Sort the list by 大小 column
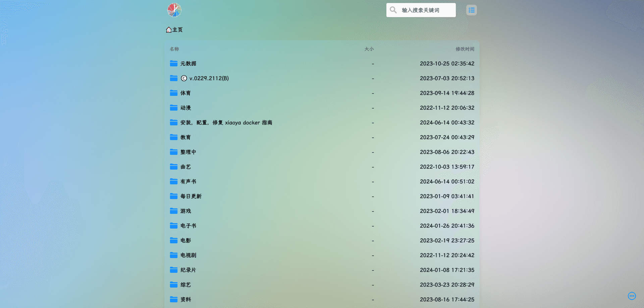 [x=369, y=49]
